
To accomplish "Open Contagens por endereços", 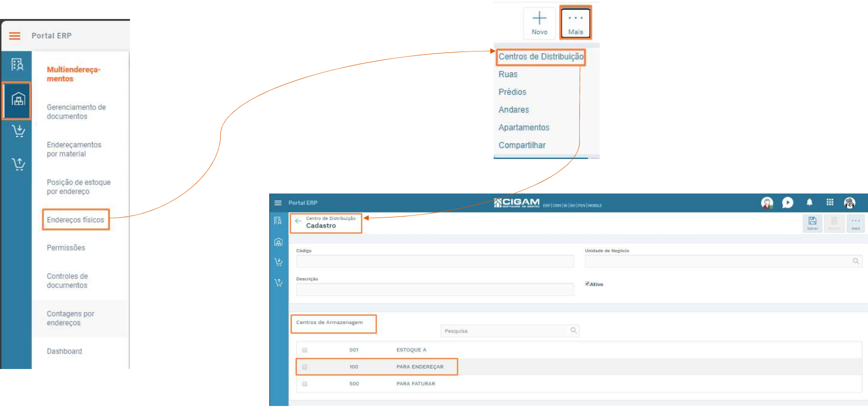I will point(70,318).
